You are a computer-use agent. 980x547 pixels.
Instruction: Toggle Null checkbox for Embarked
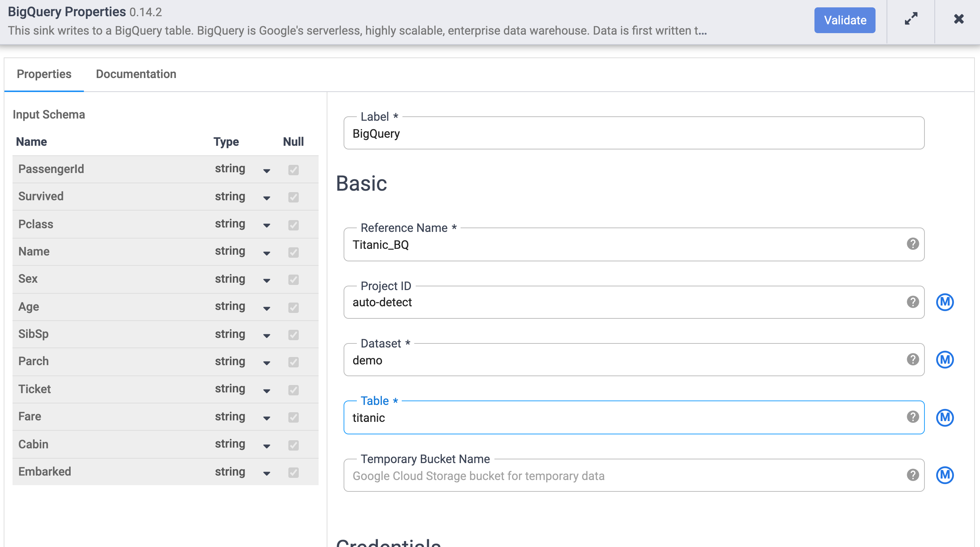(x=293, y=473)
